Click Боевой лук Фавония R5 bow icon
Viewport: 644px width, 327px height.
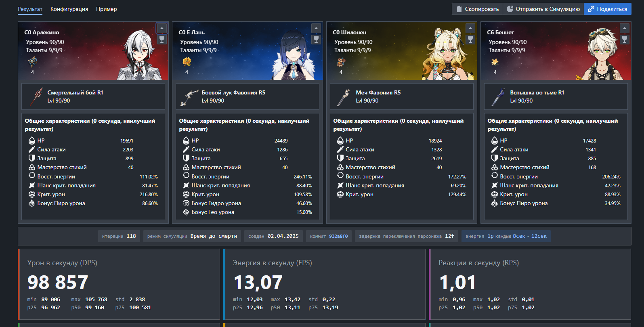(x=189, y=97)
